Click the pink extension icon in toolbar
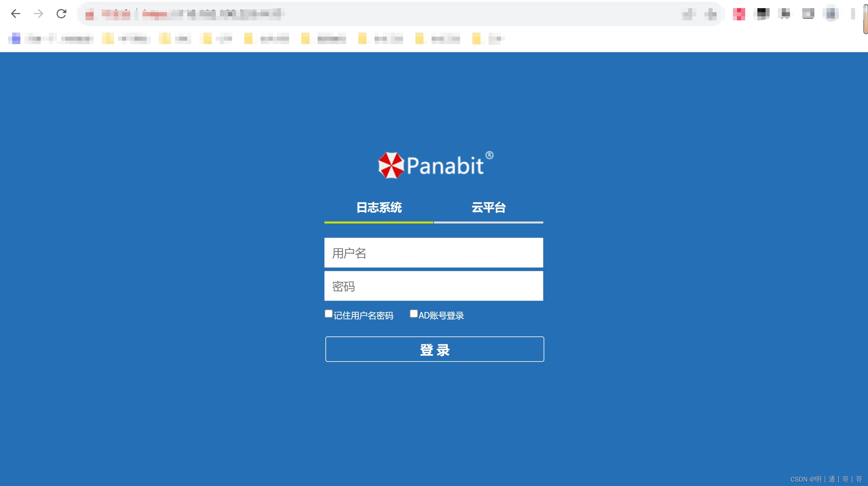Viewport: 868px width, 486px height. tap(739, 14)
